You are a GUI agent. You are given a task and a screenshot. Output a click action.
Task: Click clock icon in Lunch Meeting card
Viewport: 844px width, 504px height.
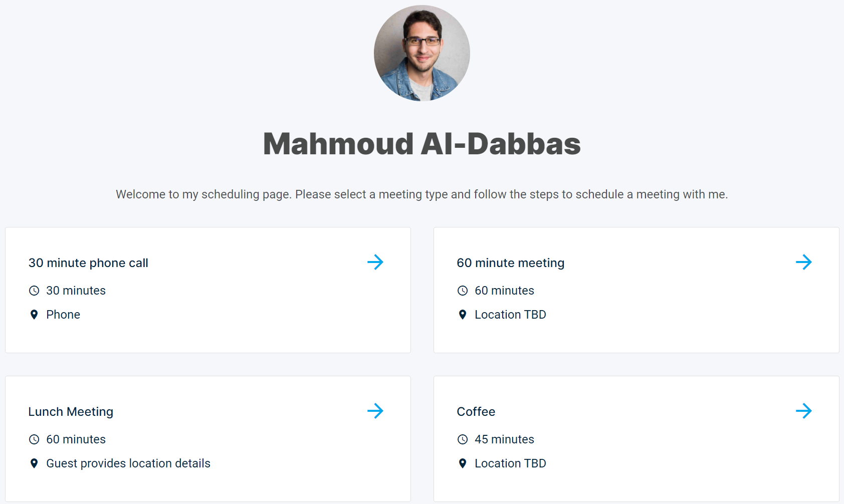tap(34, 439)
